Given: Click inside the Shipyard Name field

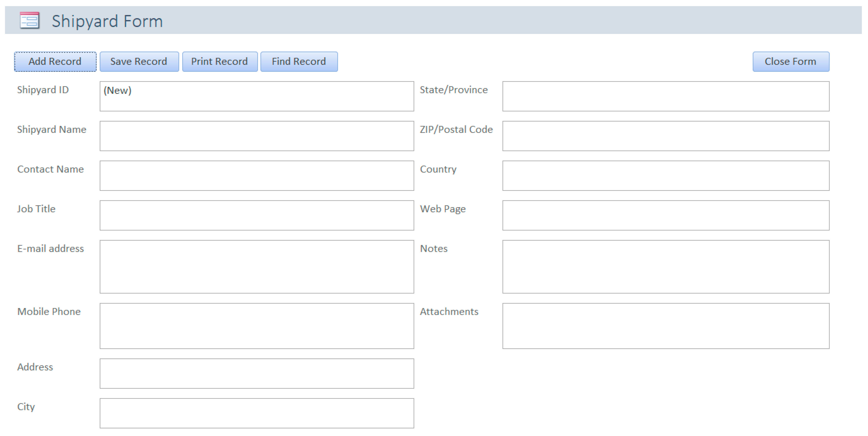Looking at the screenshot, I should click(256, 136).
